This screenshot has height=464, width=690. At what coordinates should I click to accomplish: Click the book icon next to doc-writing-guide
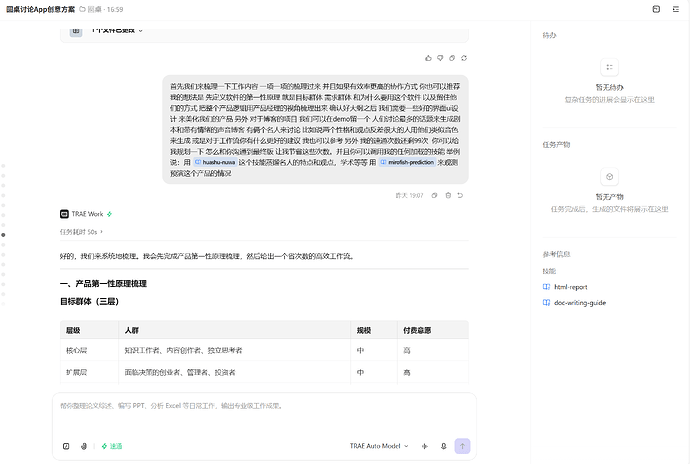[547, 303]
